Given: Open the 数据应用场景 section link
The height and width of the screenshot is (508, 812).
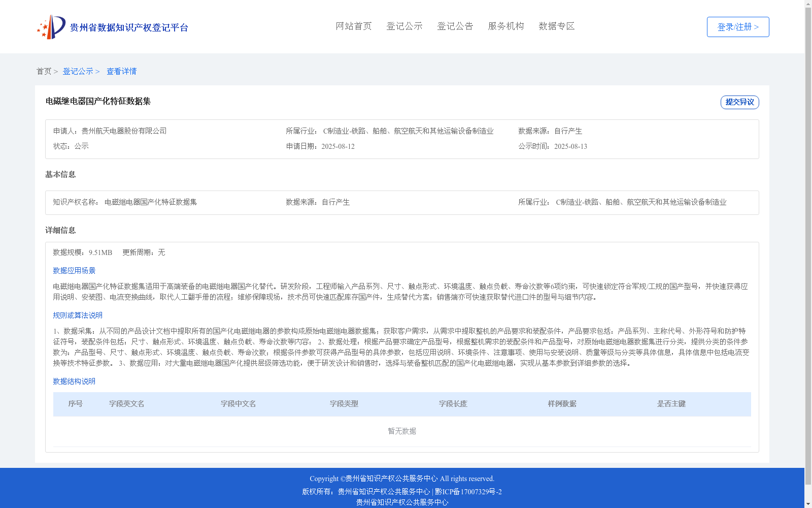Looking at the screenshot, I should pyautogui.click(x=73, y=271).
